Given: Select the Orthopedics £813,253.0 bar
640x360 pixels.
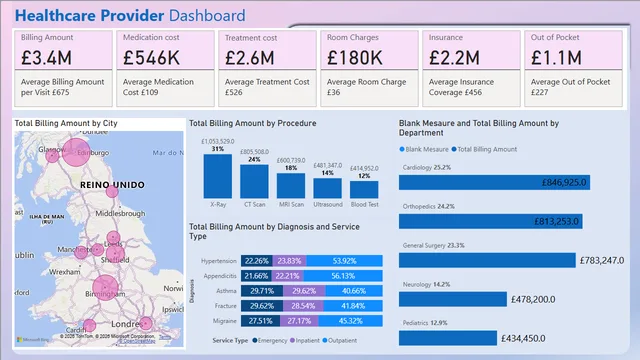Looking at the screenshot, I should (491, 221).
